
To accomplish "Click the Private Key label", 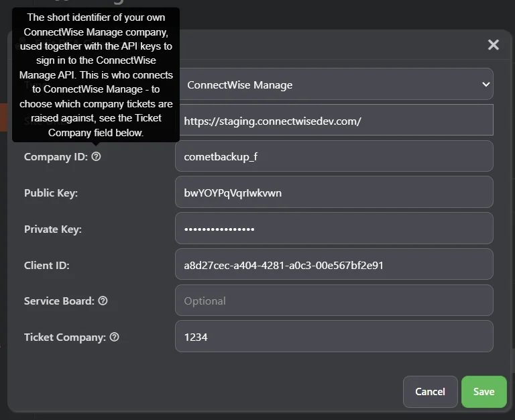I will [53, 229].
